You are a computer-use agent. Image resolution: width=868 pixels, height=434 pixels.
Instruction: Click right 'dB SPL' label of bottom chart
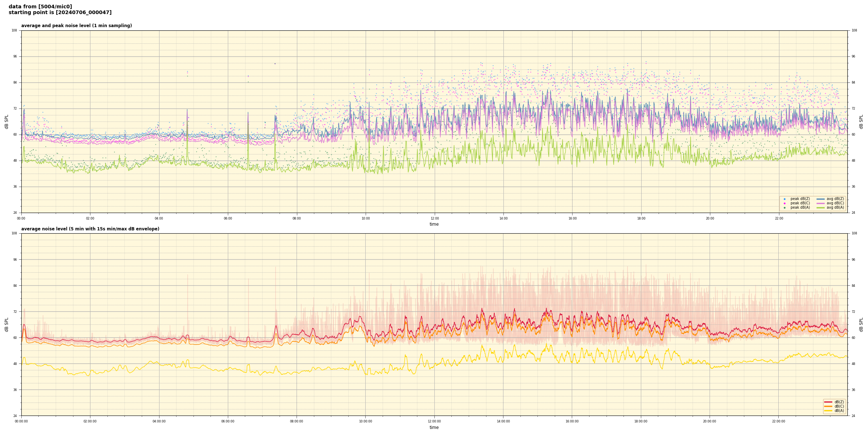pos(861,324)
